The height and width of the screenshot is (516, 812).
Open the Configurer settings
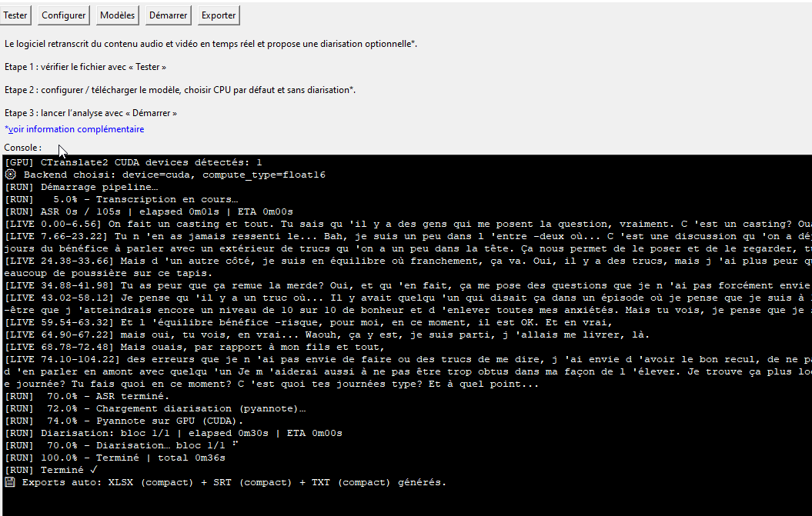pyautogui.click(x=64, y=15)
